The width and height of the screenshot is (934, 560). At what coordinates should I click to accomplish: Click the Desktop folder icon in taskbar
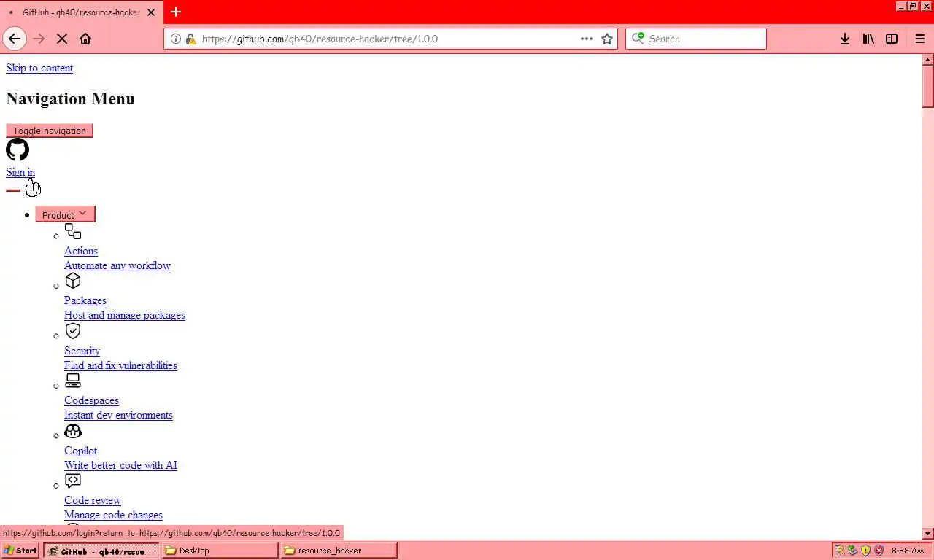[171, 551]
